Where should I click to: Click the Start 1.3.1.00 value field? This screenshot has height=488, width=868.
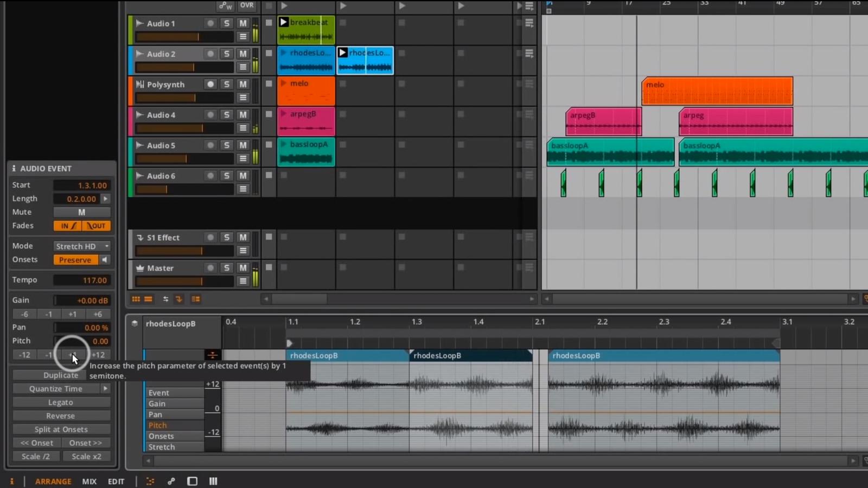(x=82, y=185)
